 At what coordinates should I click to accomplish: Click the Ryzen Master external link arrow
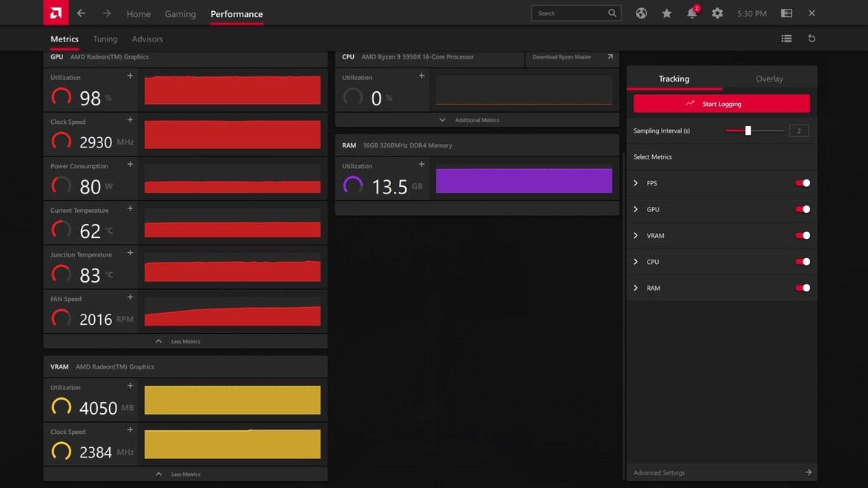point(610,56)
